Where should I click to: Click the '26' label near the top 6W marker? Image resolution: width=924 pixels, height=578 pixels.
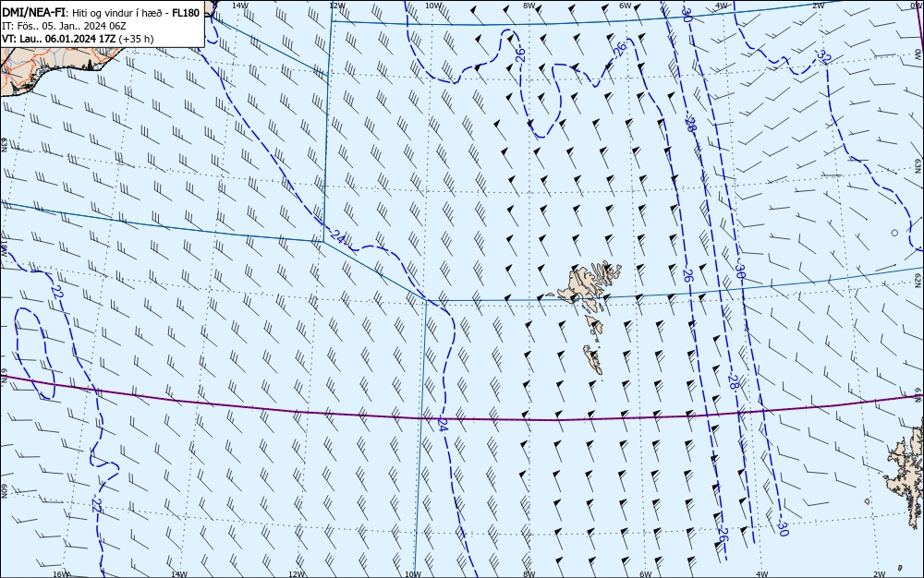click(x=619, y=51)
